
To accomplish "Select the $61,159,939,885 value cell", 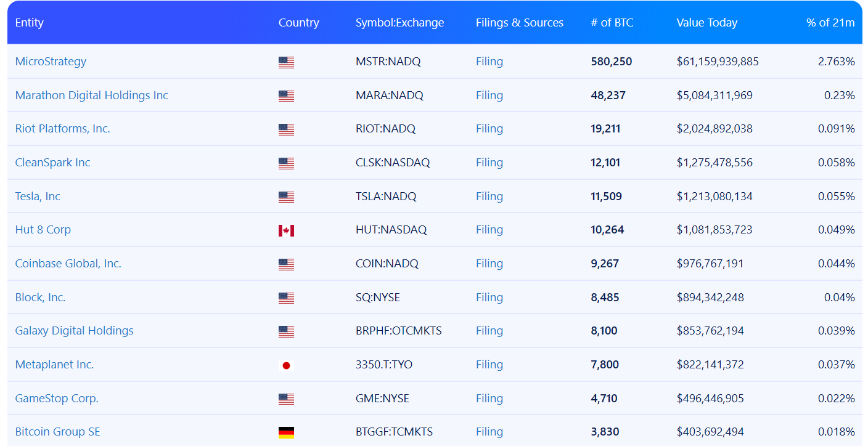I will pyautogui.click(x=718, y=62).
